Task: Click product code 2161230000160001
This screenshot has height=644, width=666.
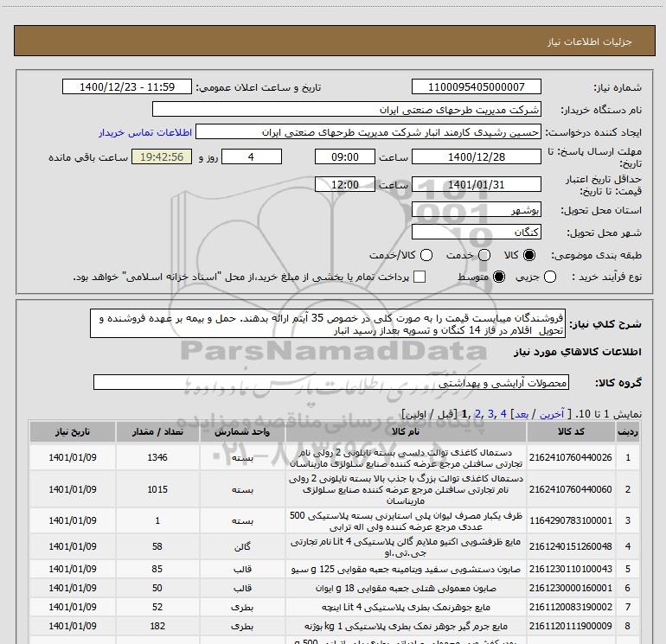Action: (x=571, y=588)
